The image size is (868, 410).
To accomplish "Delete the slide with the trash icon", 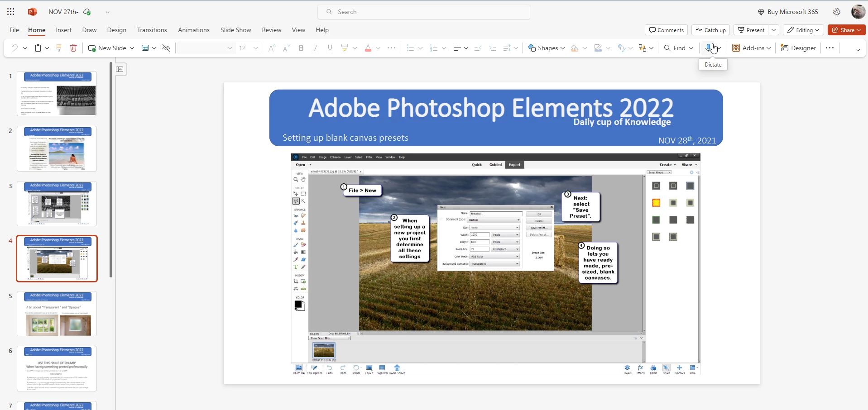I will pyautogui.click(x=73, y=48).
